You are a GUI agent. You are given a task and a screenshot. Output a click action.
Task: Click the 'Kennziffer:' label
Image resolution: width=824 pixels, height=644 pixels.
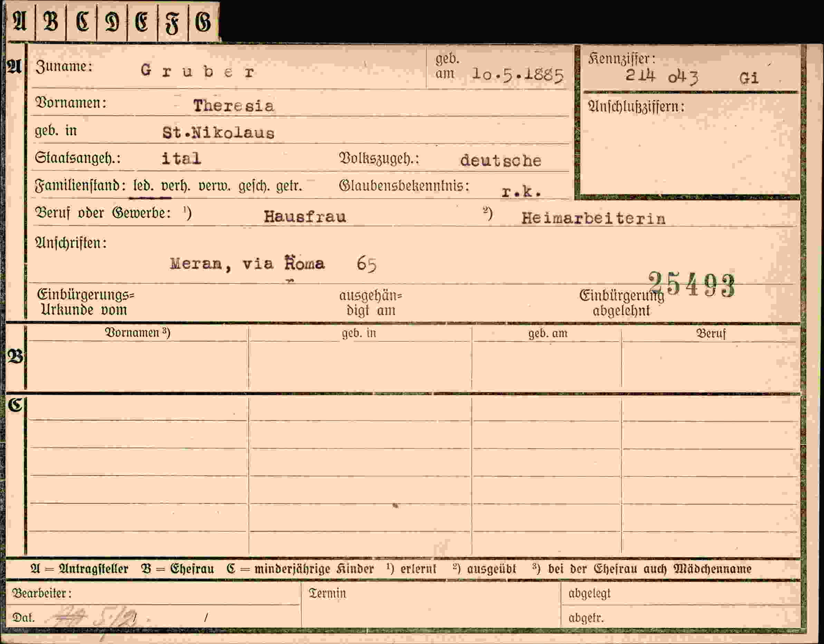[x=622, y=58]
